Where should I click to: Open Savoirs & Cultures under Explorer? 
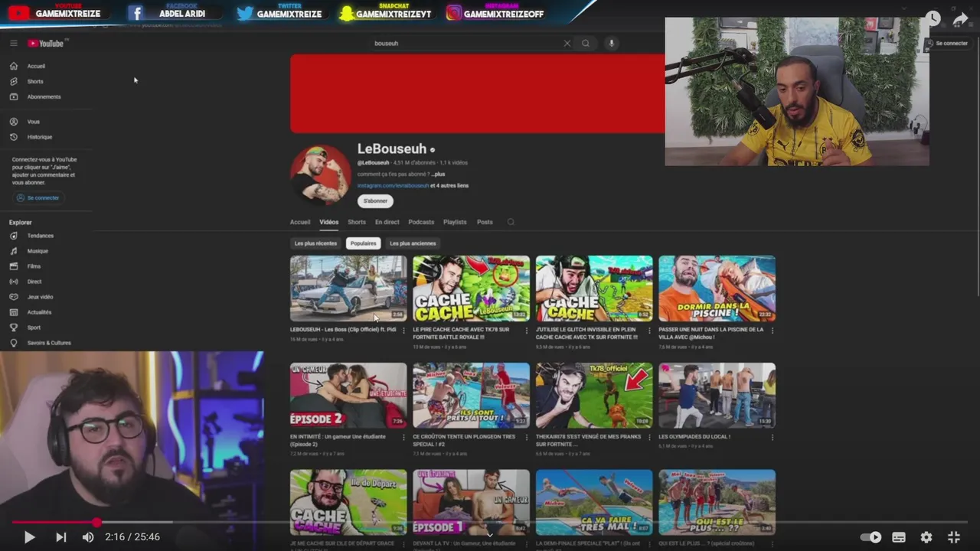tap(47, 343)
